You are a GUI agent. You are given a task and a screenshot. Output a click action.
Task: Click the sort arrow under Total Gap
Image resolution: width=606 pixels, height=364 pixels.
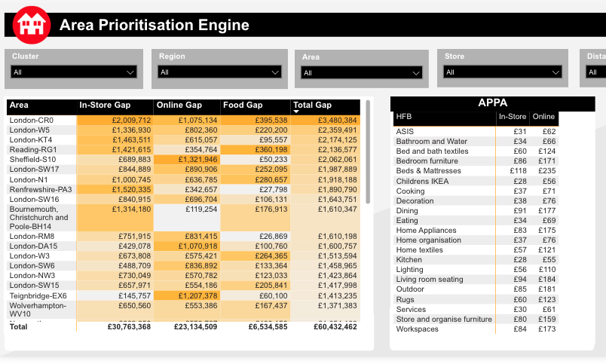[296, 112]
